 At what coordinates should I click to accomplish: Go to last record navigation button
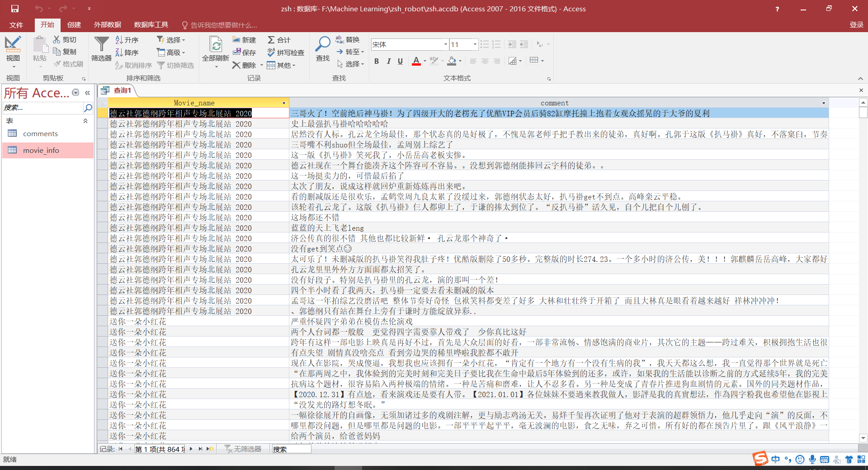click(200, 449)
